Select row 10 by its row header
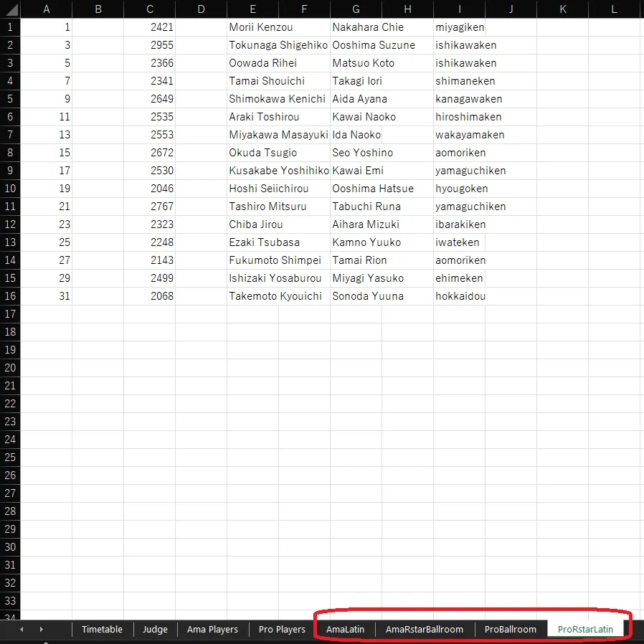Viewport: 644px width, 644px height. tap(9, 189)
